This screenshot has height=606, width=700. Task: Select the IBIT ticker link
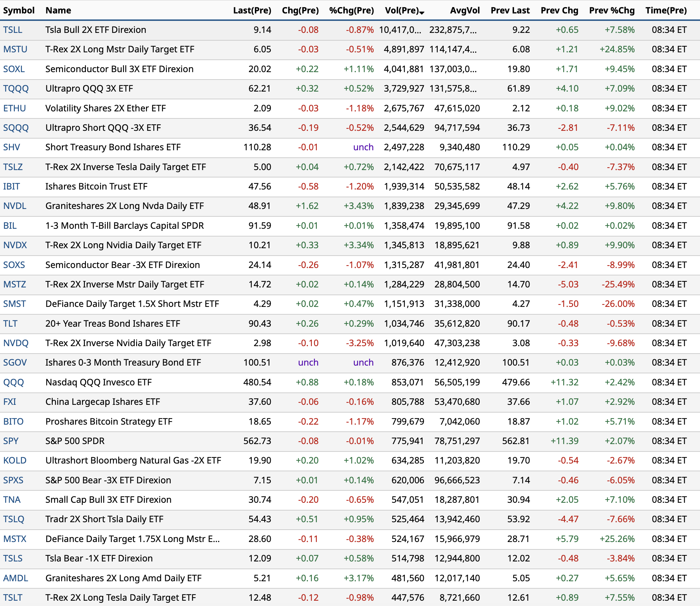(12, 186)
